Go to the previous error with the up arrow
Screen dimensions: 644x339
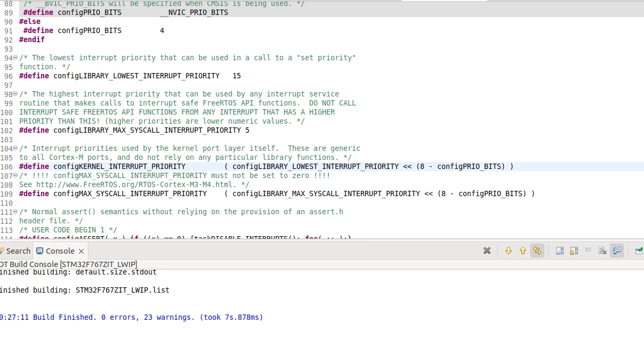(522, 251)
